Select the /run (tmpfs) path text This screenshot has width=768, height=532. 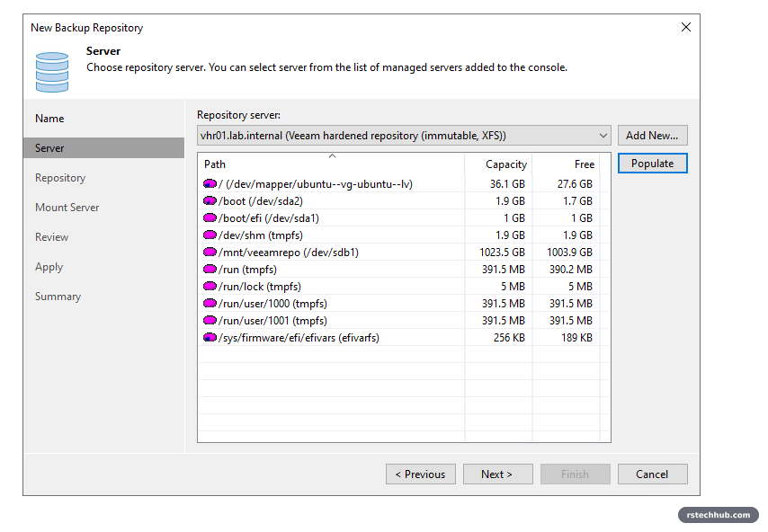click(x=247, y=270)
